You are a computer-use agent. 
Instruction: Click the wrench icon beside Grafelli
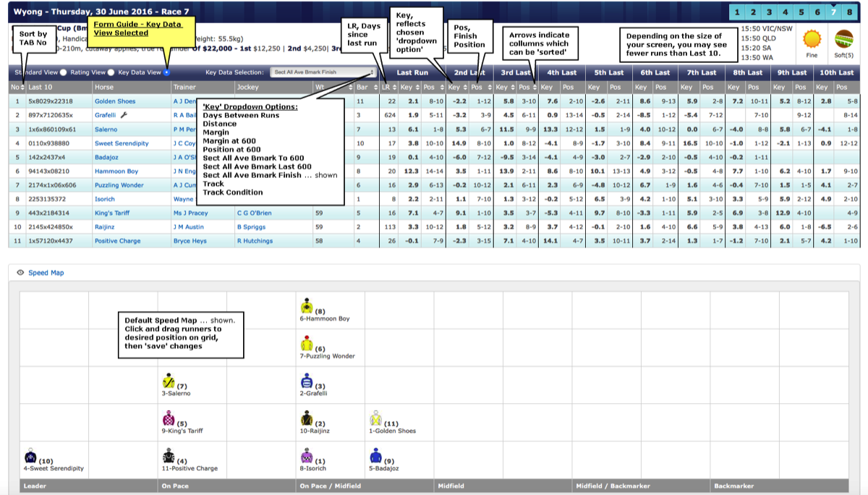(x=124, y=115)
